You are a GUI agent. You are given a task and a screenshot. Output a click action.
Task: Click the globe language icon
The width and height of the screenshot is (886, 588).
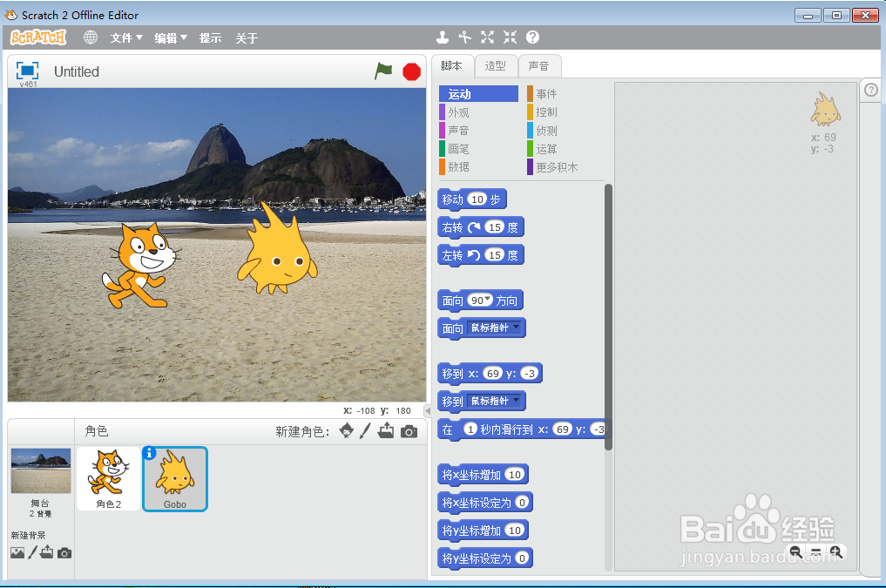click(x=91, y=37)
